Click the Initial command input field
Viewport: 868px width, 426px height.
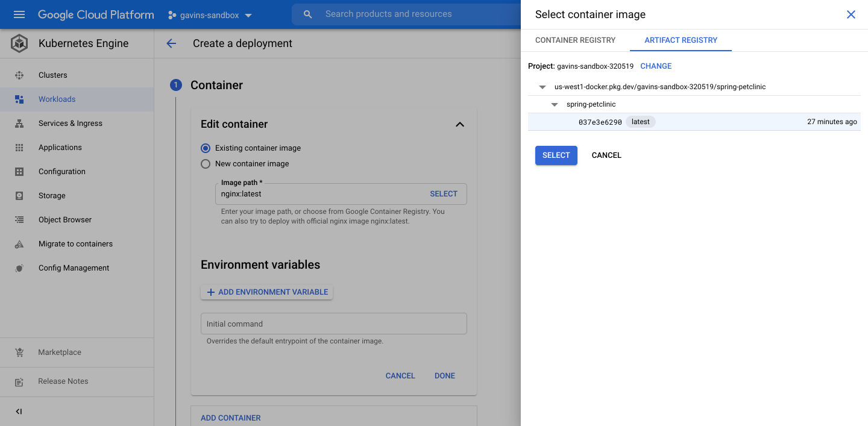point(333,324)
